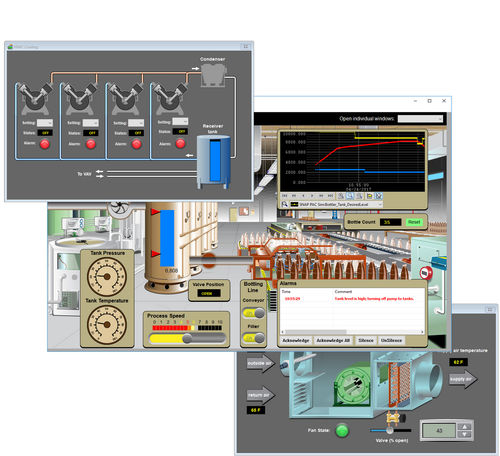This screenshot has width=500, height=456.
Task: Click the Condenser graphic
Action: click(x=213, y=75)
